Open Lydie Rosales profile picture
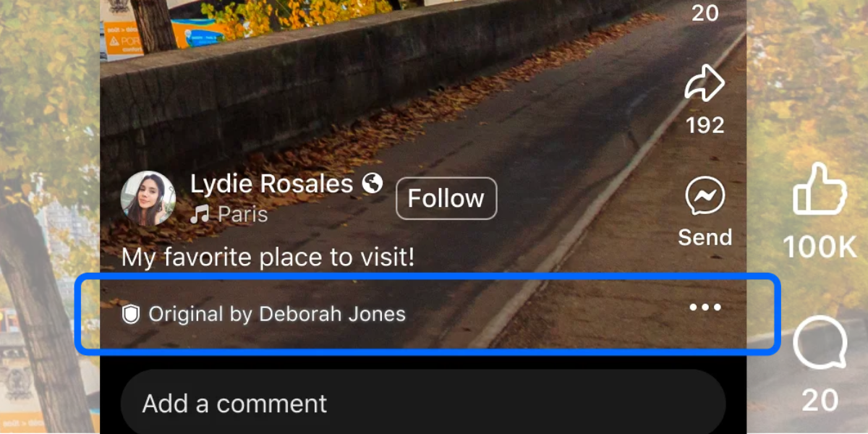 [x=148, y=198]
